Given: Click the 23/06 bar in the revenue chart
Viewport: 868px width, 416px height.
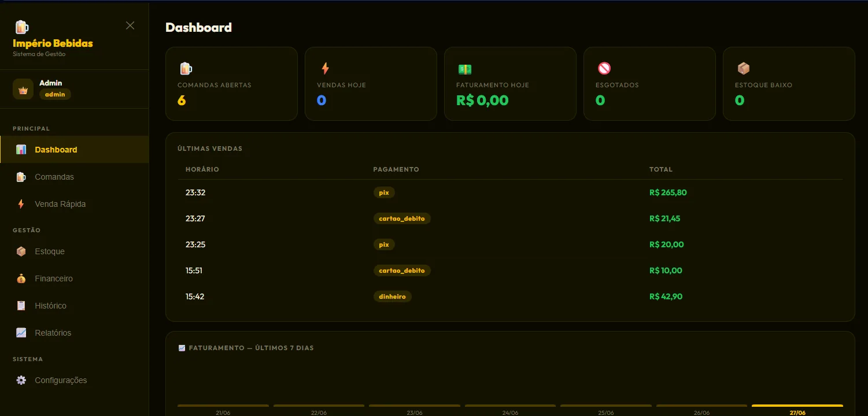Looking at the screenshot, I should coord(415,406).
